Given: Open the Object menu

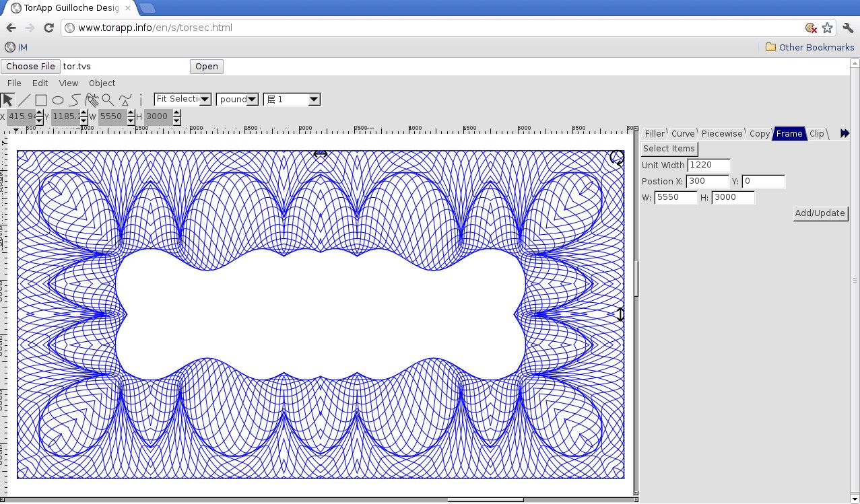Looking at the screenshot, I should 102,83.
